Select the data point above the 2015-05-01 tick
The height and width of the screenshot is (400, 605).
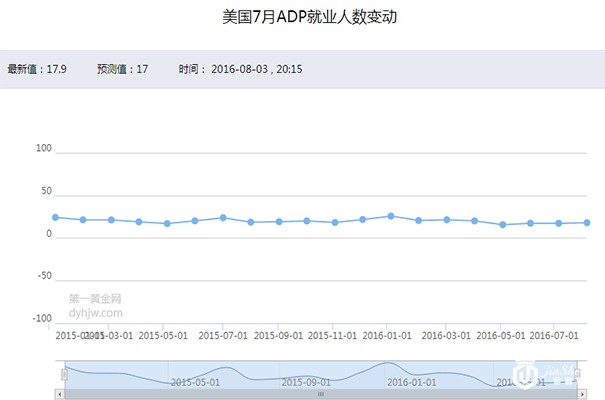tap(167, 224)
